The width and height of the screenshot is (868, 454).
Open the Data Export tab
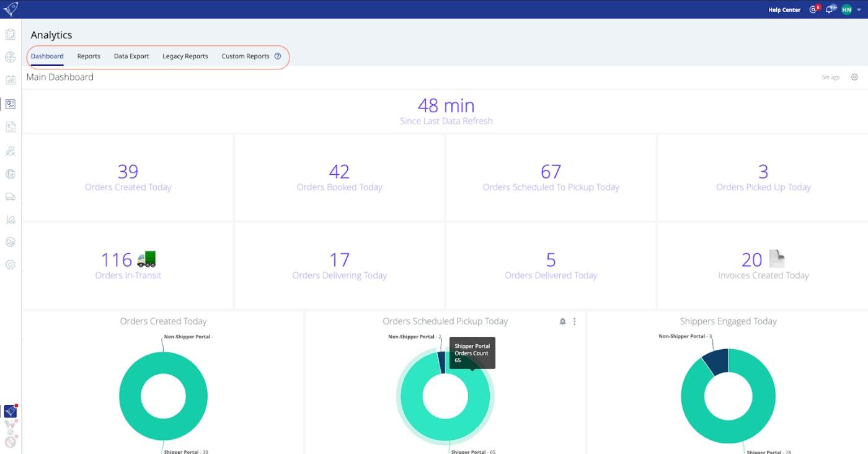coord(131,56)
